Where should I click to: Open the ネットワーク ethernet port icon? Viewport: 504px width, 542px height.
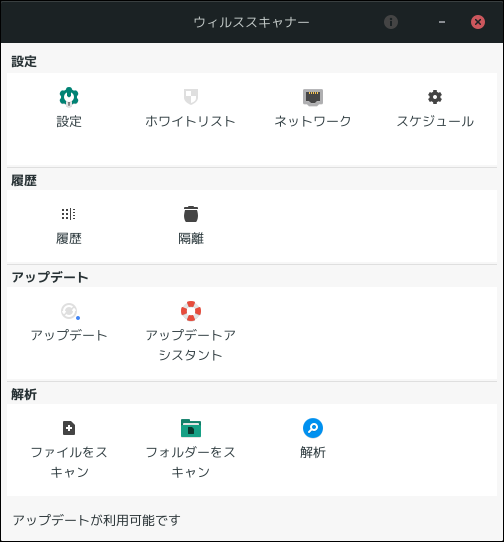[313, 97]
